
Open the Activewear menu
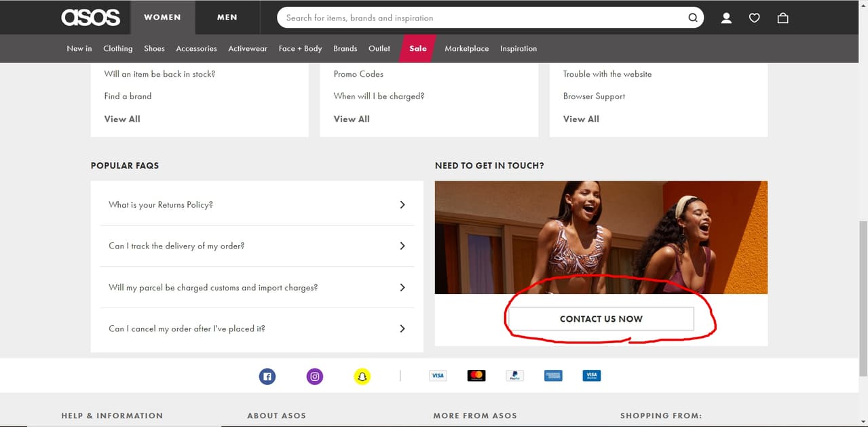pyautogui.click(x=248, y=49)
